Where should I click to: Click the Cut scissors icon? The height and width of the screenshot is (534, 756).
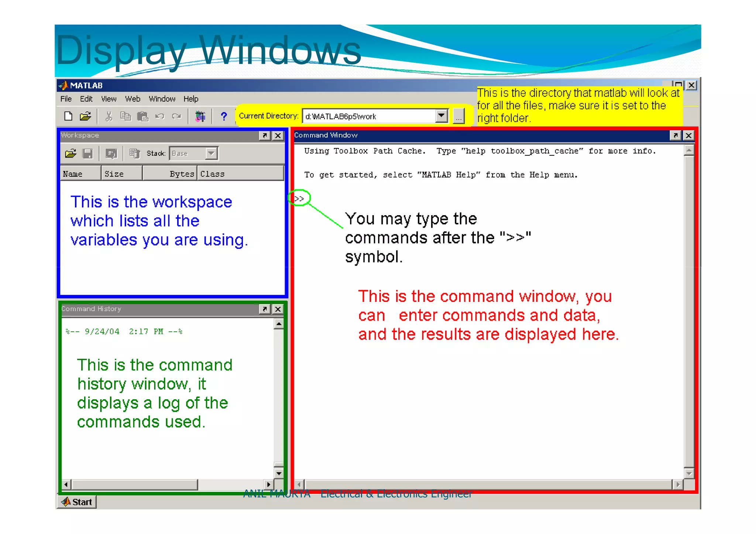click(109, 117)
